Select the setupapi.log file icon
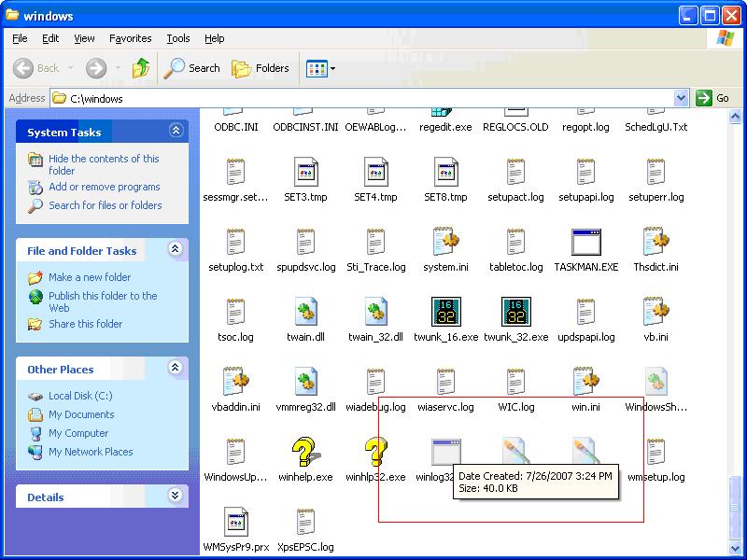Image resolution: width=747 pixels, height=560 pixels. [x=586, y=172]
